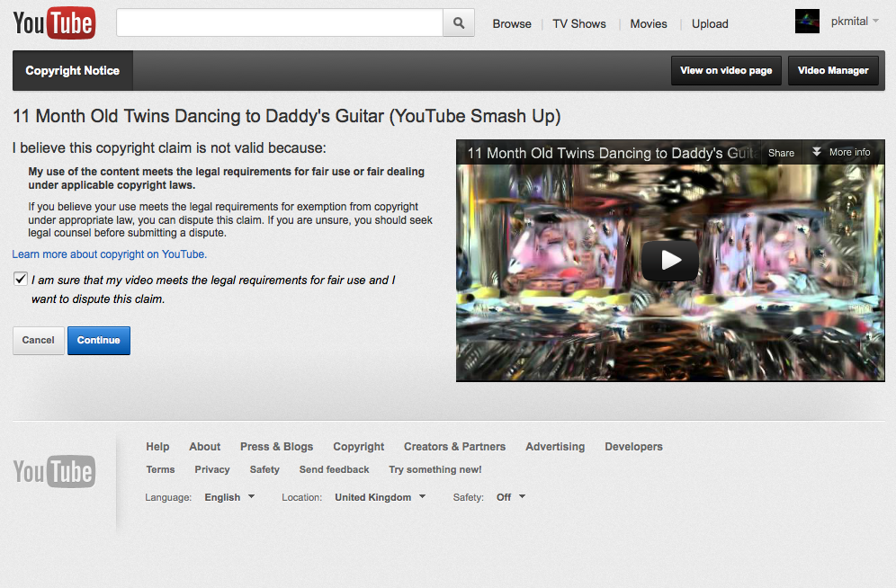Open the Upload page
This screenshot has width=896, height=588.
coord(710,24)
